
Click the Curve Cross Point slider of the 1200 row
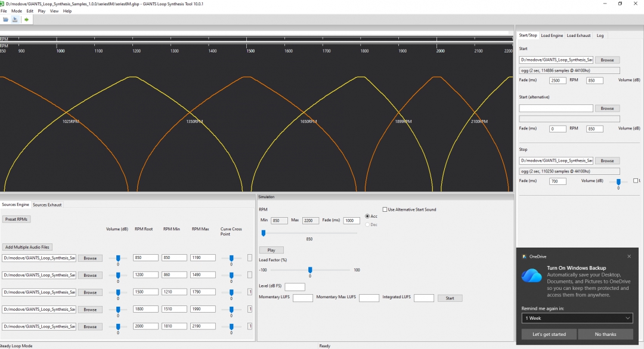click(231, 275)
